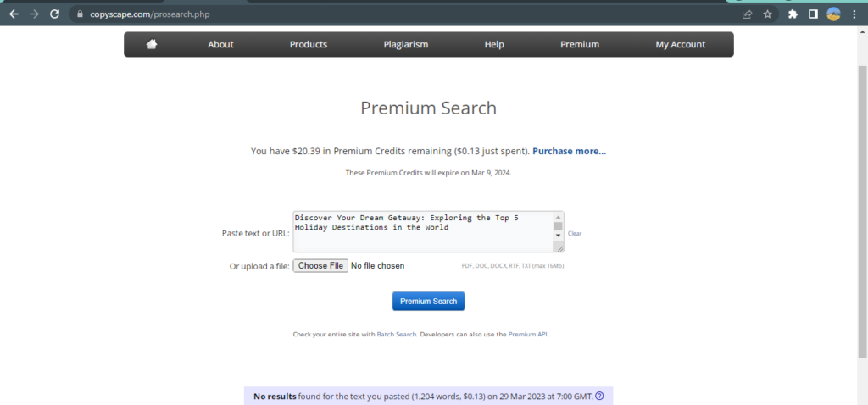Open the About menu item
868x405 pixels.
[x=220, y=45]
